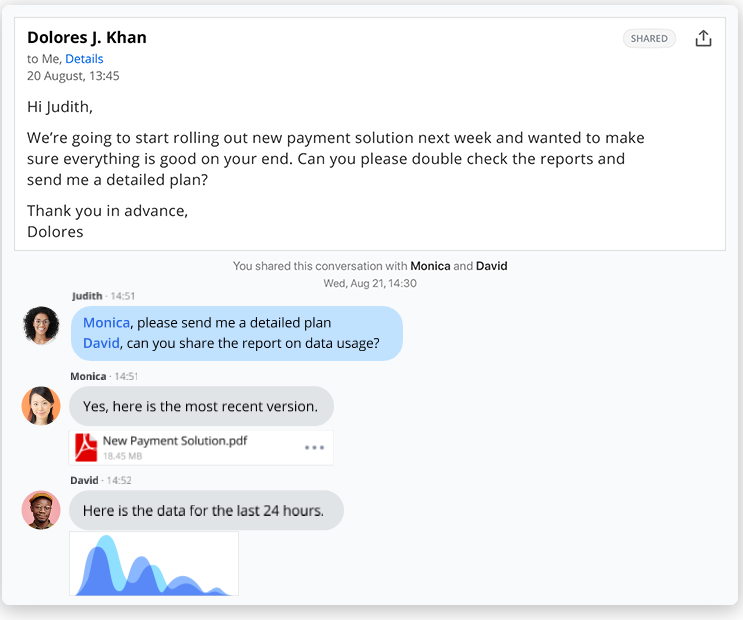Screen dimensions: 743x620
Task: Click Monica's name in the shared-with notice
Action: click(430, 266)
